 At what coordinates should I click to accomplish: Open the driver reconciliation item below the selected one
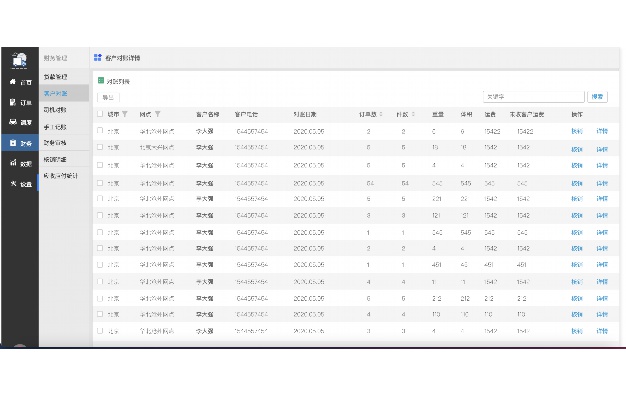[x=55, y=109]
